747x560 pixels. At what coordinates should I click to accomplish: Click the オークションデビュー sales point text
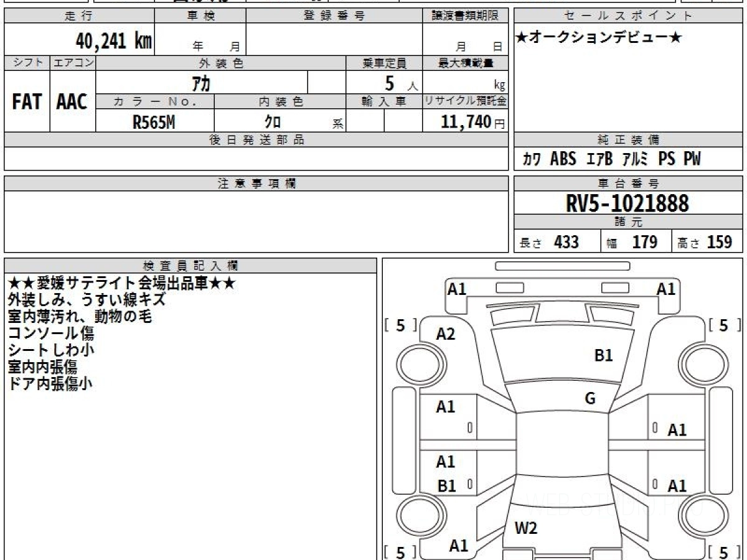[599, 39]
